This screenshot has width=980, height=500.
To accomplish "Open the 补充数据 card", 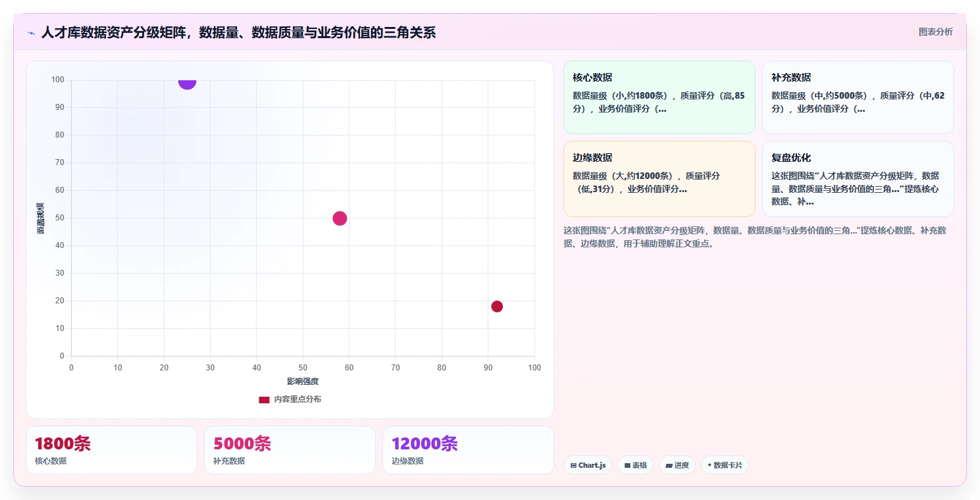I will (x=858, y=97).
